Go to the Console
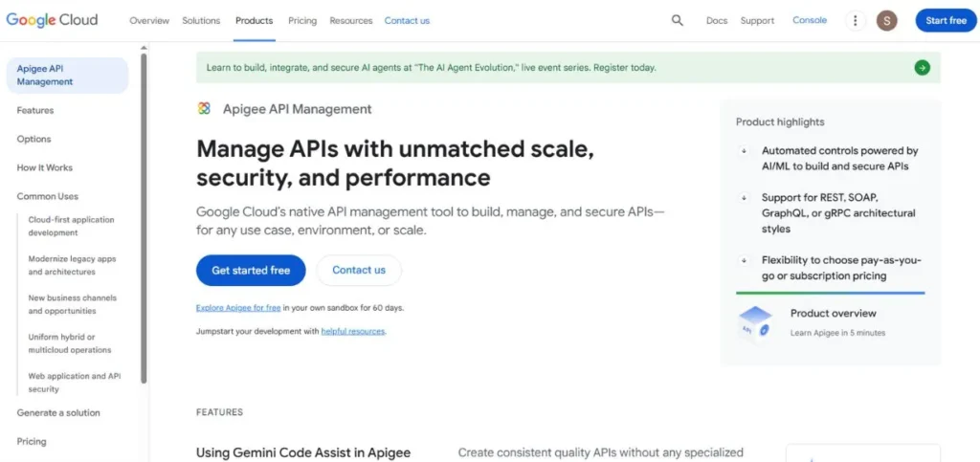This screenshot has width=980, height=462. tap(810, 21)
